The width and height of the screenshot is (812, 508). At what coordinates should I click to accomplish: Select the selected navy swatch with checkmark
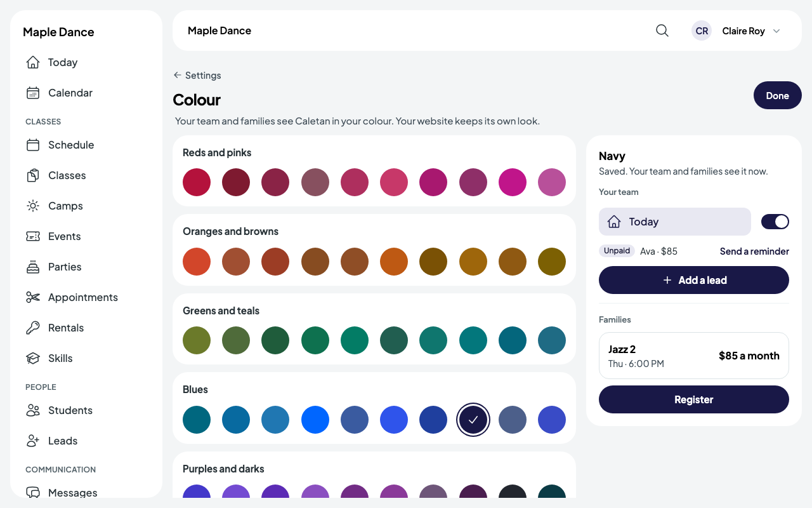click(473, 420)
